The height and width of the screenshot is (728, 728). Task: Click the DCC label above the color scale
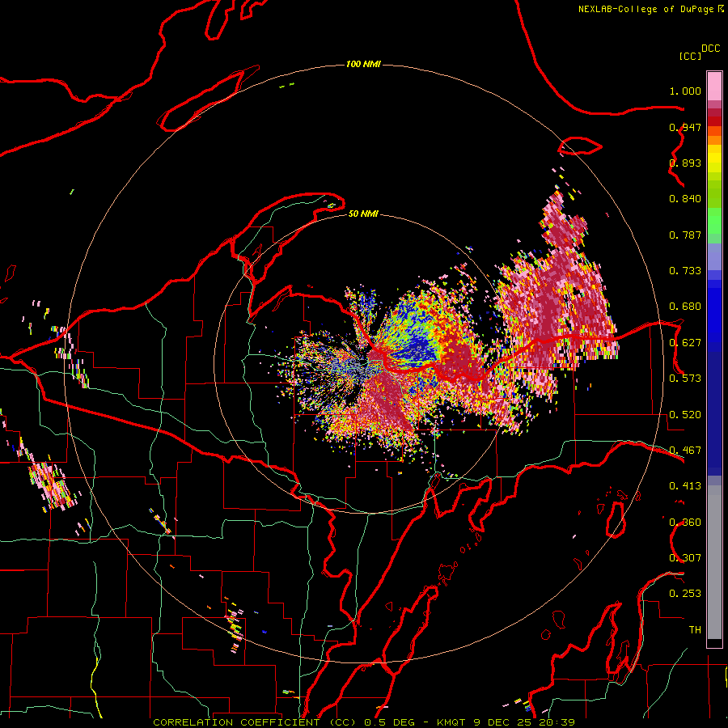(710, 49)
